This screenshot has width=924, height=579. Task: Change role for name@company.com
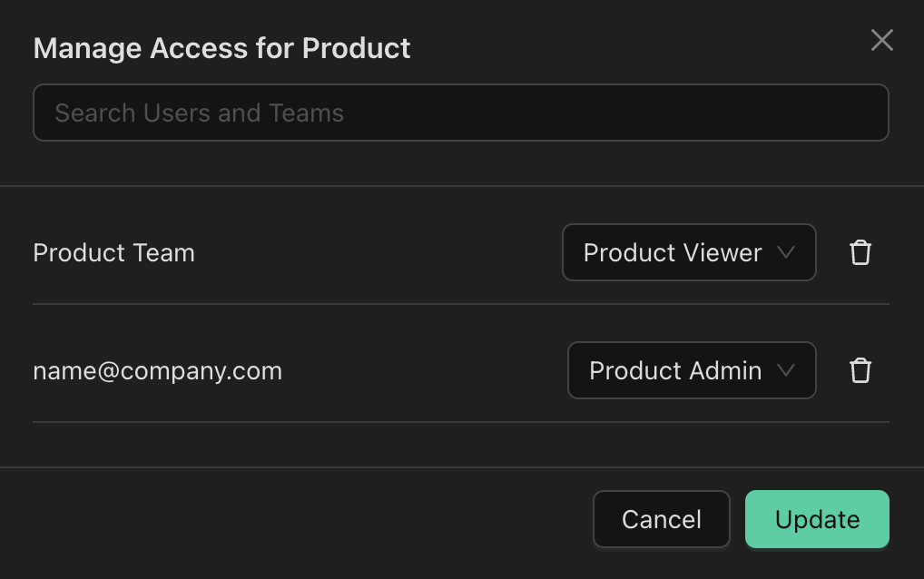coord(691,370)
